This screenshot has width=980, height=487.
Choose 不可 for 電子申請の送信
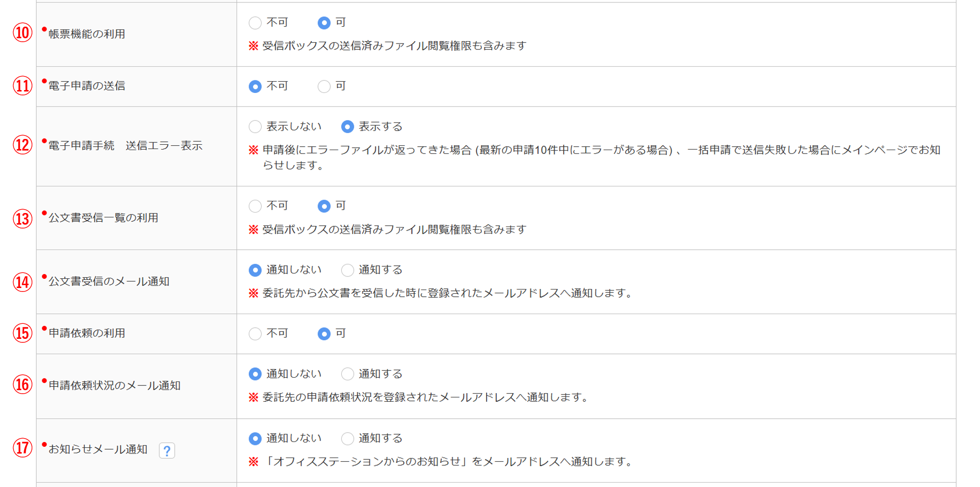click(255, 87)
